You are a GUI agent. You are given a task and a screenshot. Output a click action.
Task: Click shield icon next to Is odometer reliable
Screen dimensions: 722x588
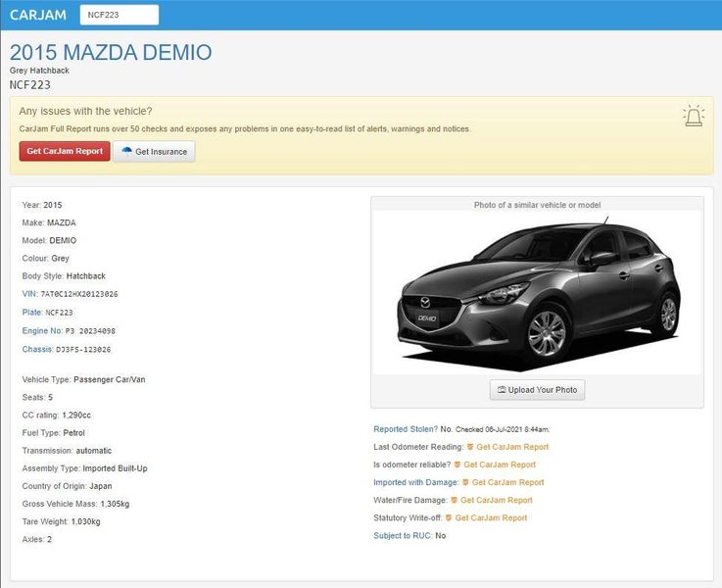coord(457,465)
